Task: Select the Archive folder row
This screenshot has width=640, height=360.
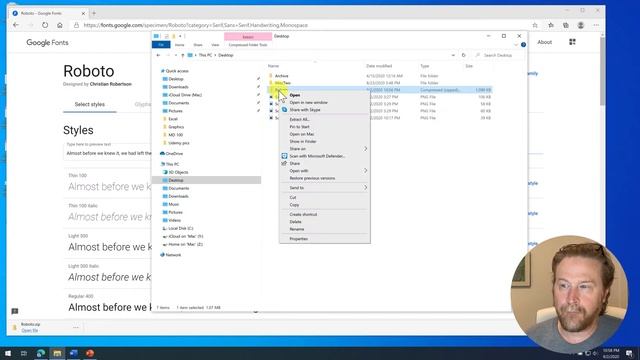Action: point(380,76)
